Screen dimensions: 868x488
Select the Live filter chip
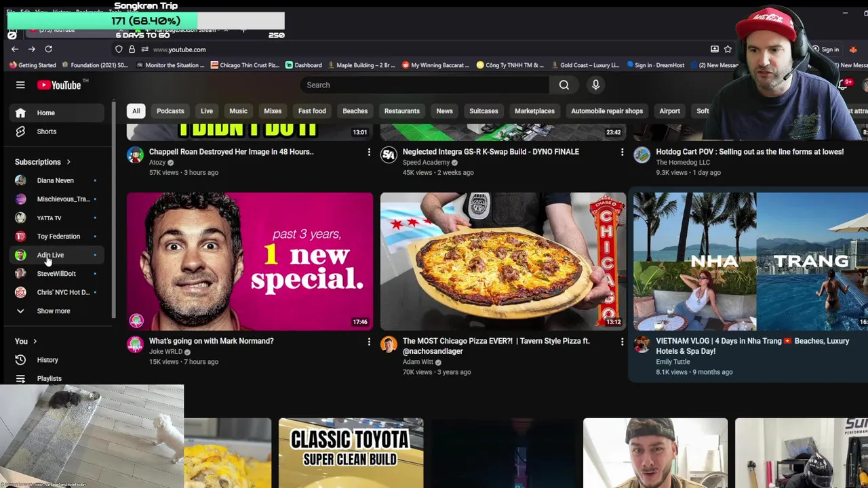tap(207, 111)
